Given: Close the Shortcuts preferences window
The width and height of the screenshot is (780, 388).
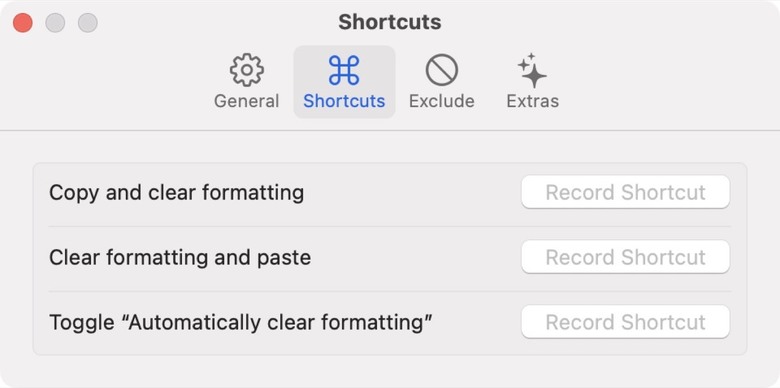Looking at the screenshot, I should 23,23.
